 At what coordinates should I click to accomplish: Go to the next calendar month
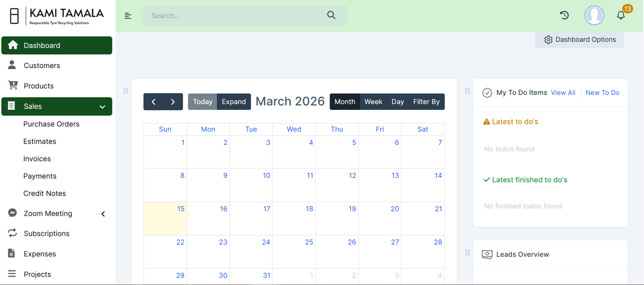(173, 102)
